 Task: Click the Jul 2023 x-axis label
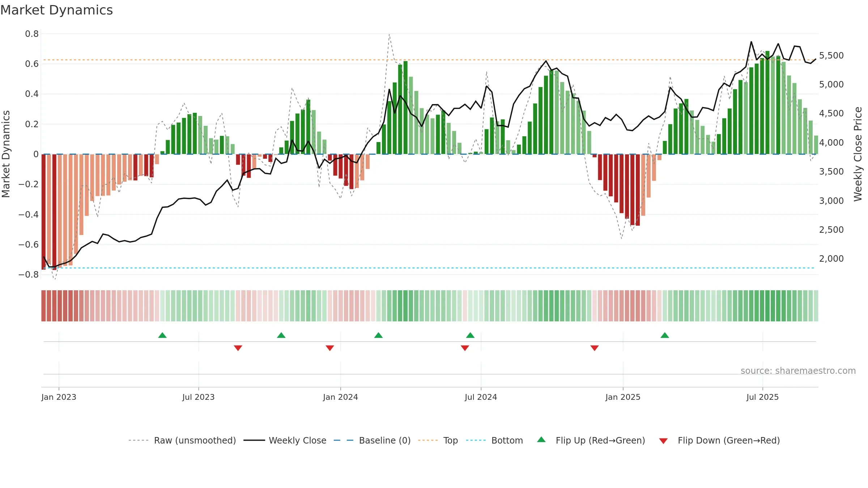(x=199, y=397)
